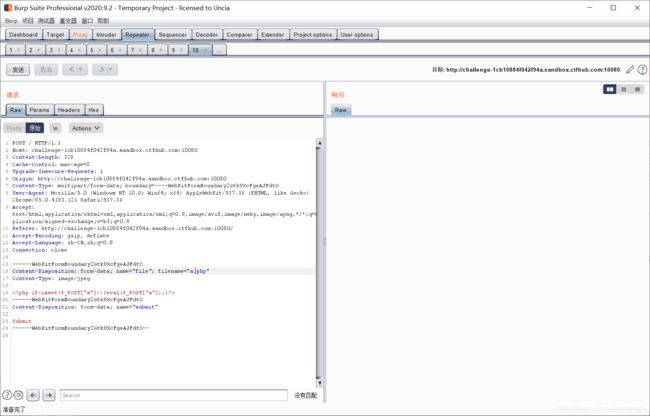Click the 取消 (Cancel) button
This screenshot has width=650, height=416.
(46, 70)
